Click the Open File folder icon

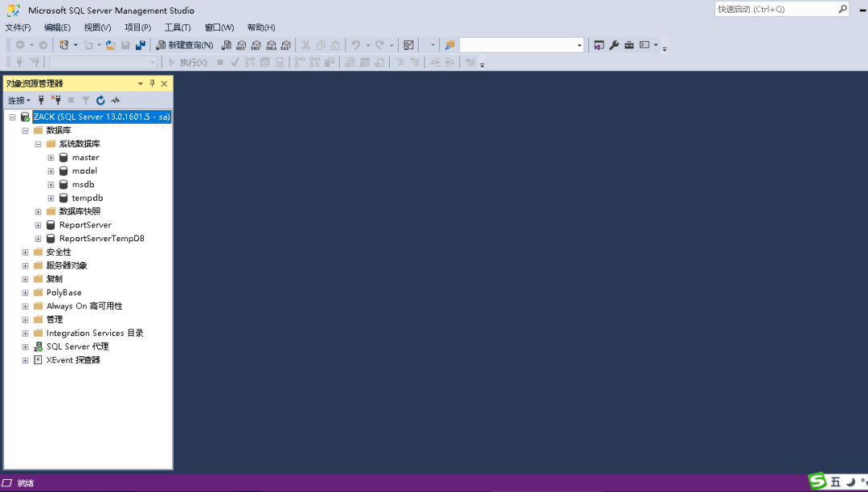(x=111, y=45)
